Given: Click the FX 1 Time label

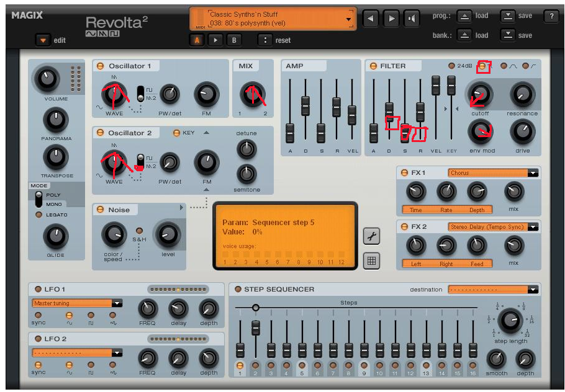Looking at the screenshot, I should pyautogui.click(x=415, y=210).
